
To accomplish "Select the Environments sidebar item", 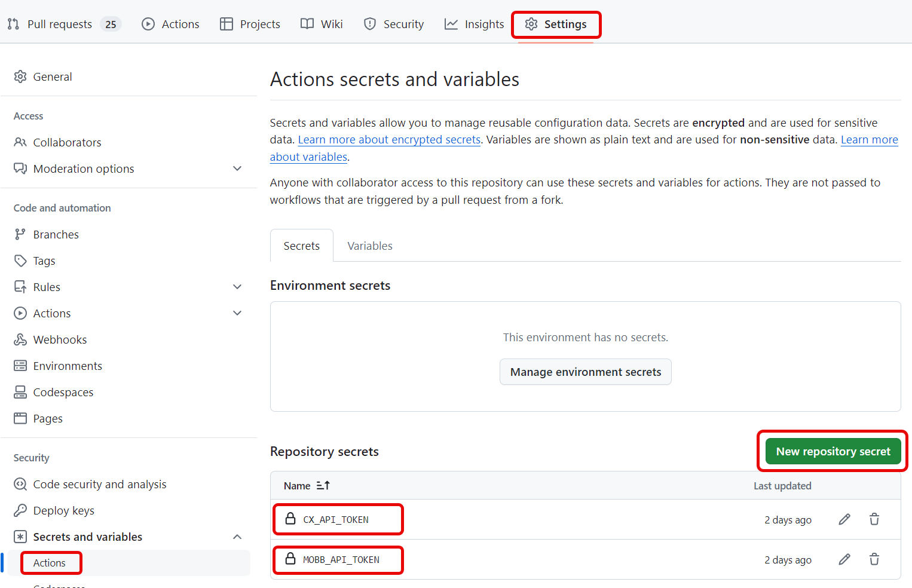I will click(x=68, y=366).
